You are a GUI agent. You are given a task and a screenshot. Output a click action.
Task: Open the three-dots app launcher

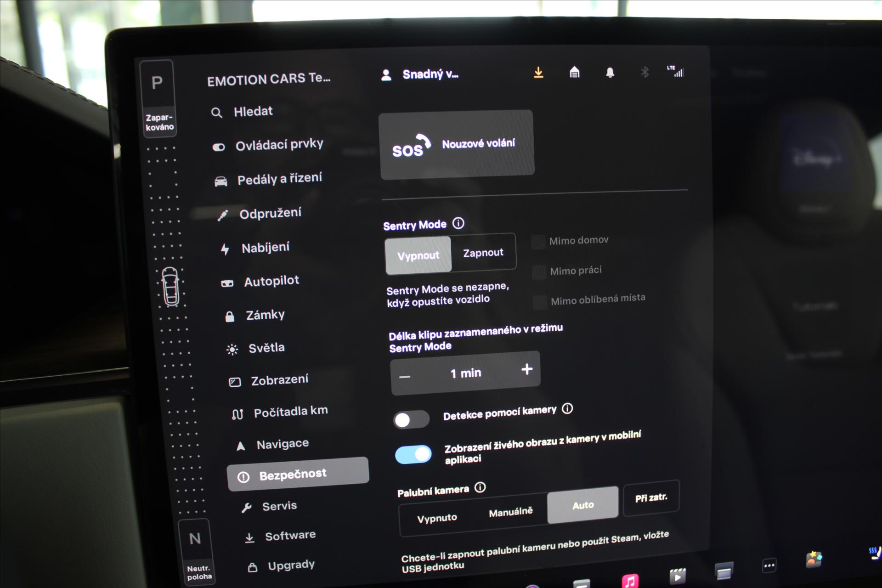pyautogui.click(x=769, y=565)
